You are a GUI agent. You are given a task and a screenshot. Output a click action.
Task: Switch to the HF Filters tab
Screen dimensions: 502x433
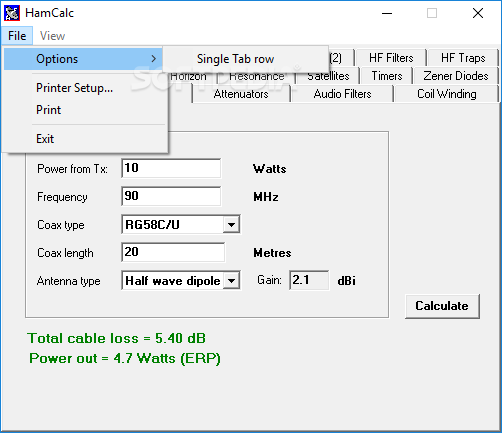(x=391, y=58)
